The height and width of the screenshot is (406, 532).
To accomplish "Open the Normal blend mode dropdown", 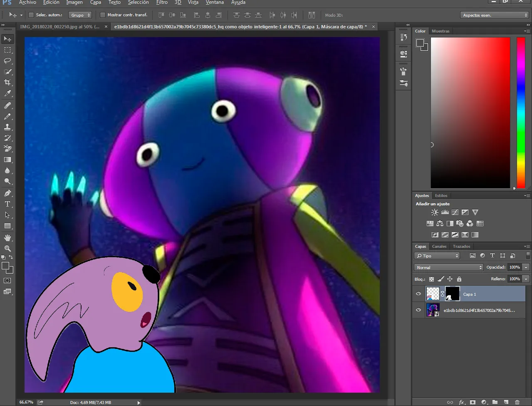I will point(449,267).
